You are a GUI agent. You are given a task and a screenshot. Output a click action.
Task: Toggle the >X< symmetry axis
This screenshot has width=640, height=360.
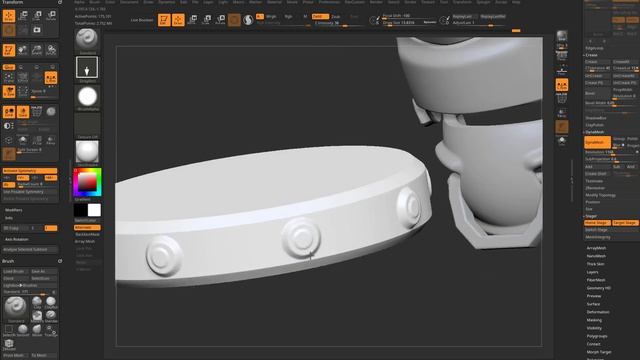click(x=8, y=178)
